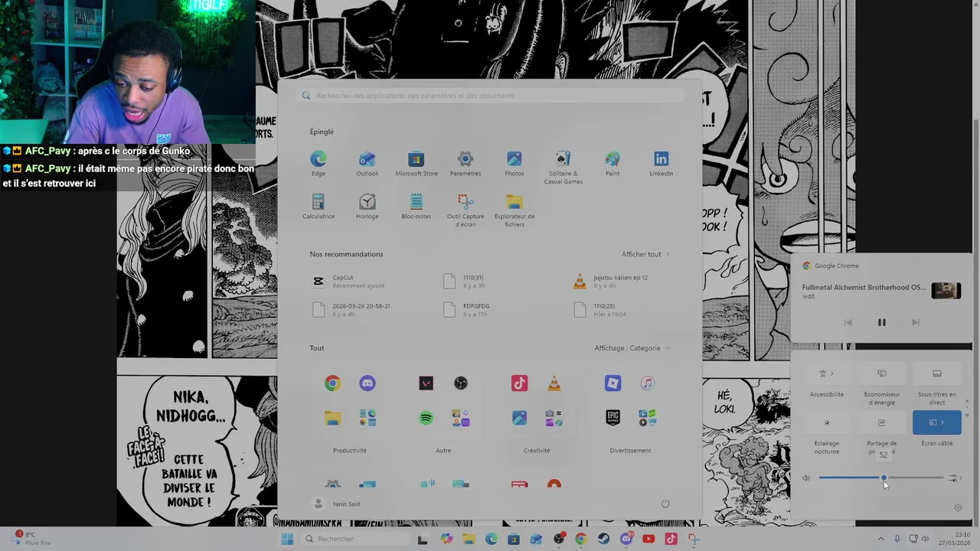This screenshot has width=980, height=551.
Task: Open the Paint app
Action: [612, 163]
